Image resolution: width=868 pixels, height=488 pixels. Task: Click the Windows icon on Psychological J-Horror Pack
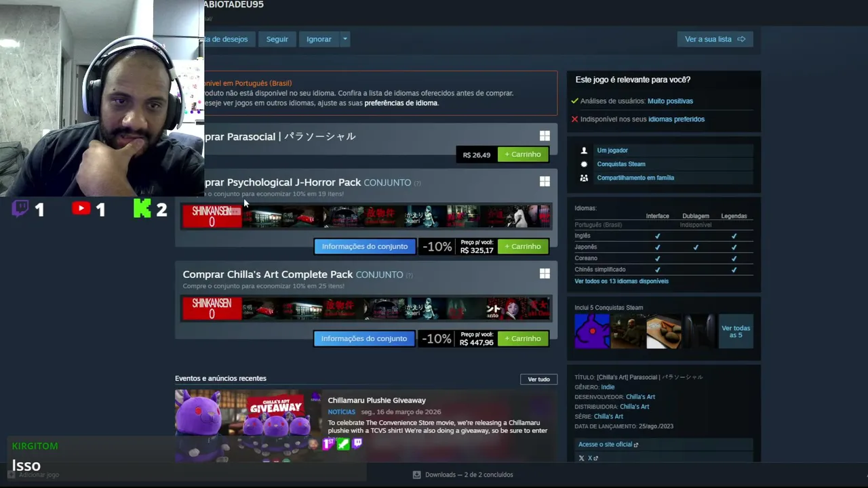[545, 182]
